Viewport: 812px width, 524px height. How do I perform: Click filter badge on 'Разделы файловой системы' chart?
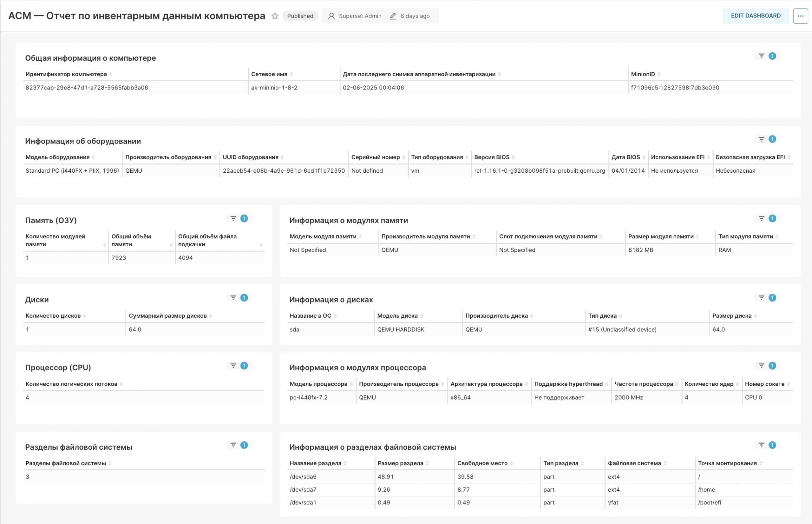tap(244, 445)
